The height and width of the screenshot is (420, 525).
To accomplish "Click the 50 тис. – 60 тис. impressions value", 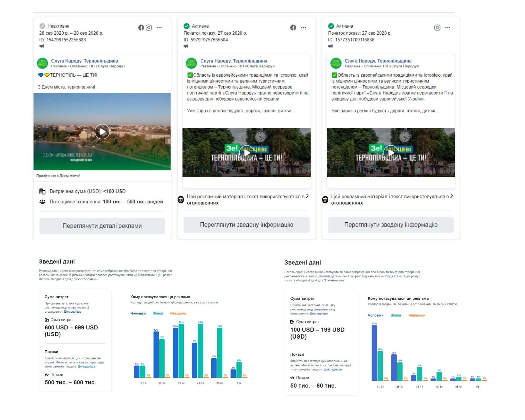I will click(313, 386).
